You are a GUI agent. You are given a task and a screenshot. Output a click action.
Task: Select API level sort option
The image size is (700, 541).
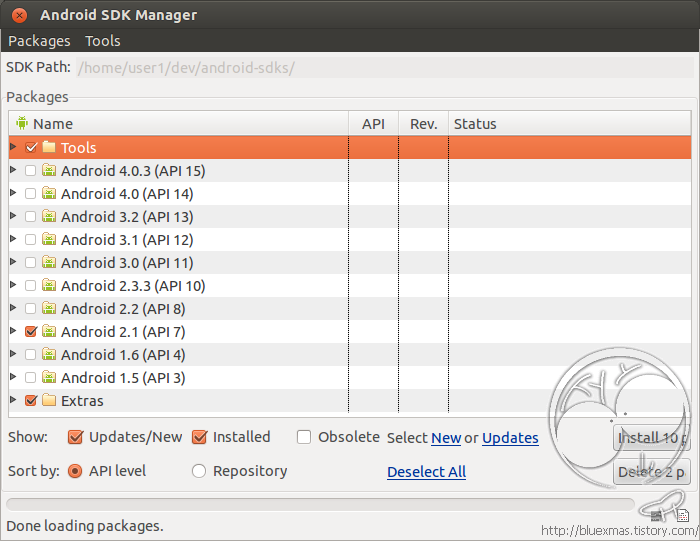(x=75, y=471)
